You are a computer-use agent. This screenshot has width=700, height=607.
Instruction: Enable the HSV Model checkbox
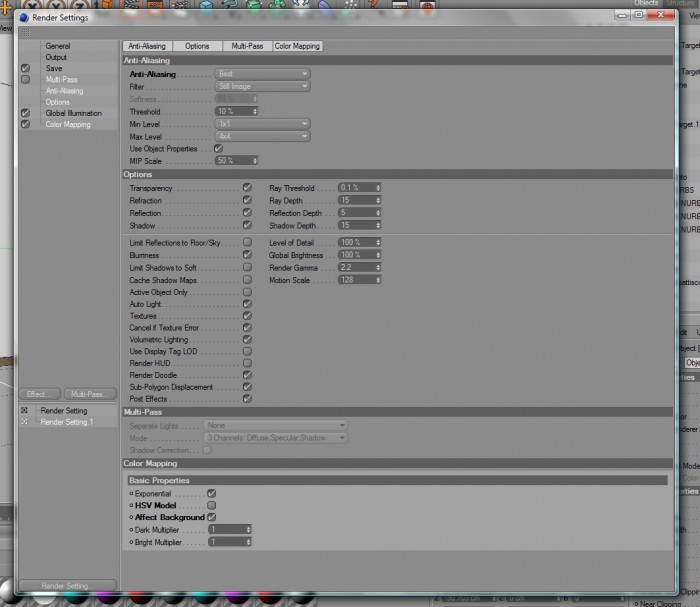[212, 505]
